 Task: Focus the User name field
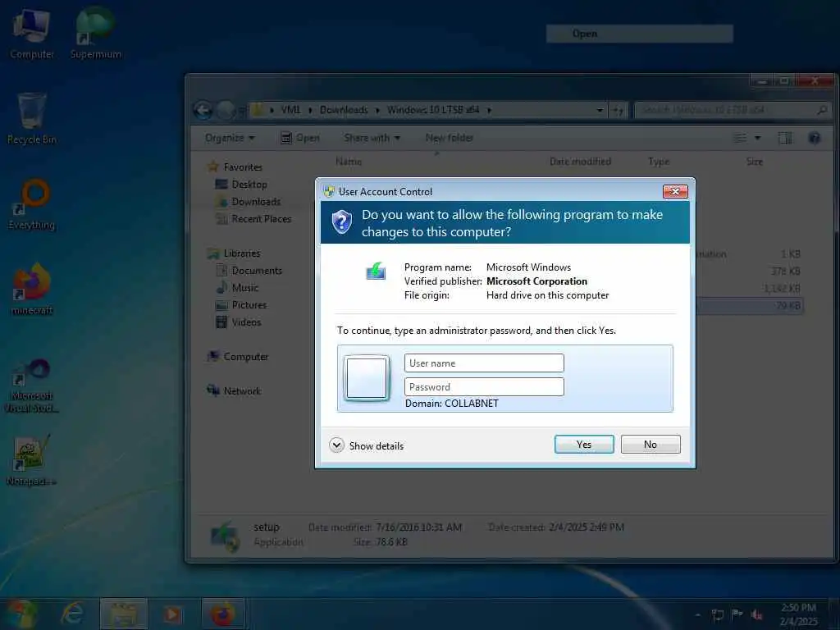pyautogui.click(x=484, y=363)
